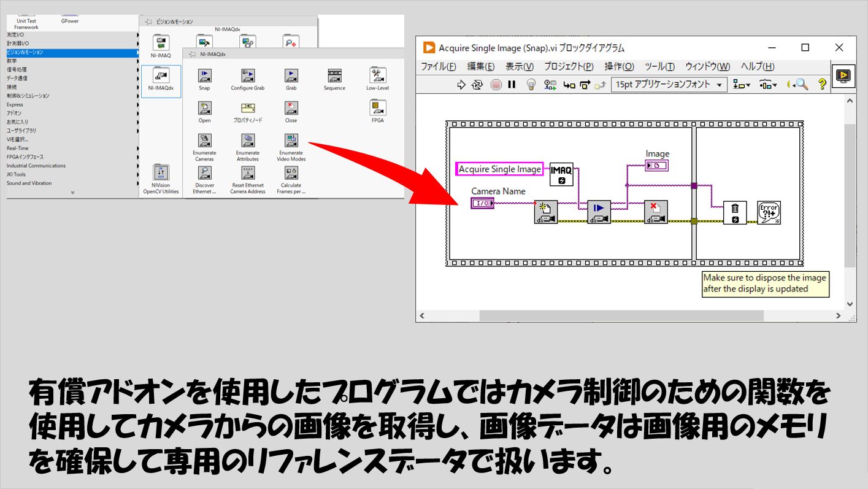Click VIを選択... in the functions palette
Viewport: 868px width, 489px height.
click(17, 139)
